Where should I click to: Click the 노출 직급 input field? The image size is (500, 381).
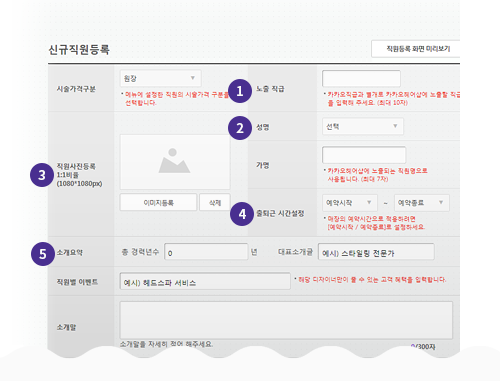point(361,79)
